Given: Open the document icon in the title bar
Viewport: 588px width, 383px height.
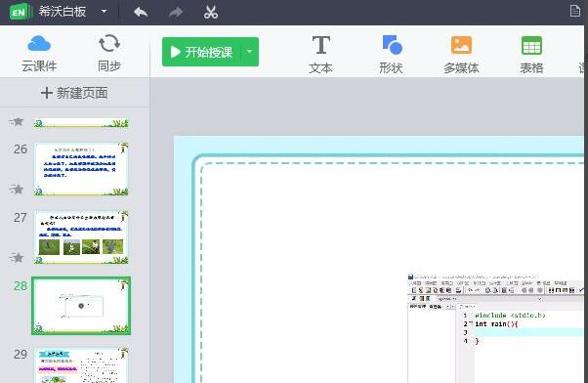Looking at the screenshot, I should [575, 11].
